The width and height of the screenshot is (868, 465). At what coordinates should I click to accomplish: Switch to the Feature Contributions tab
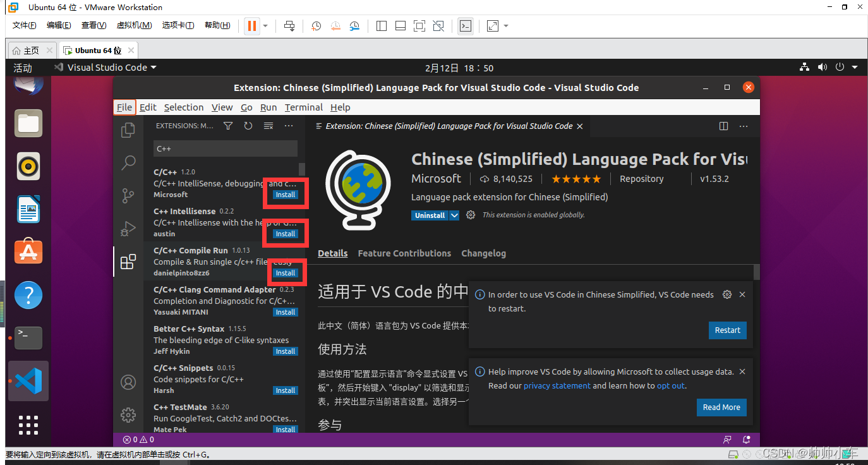[x=404, y=253]
